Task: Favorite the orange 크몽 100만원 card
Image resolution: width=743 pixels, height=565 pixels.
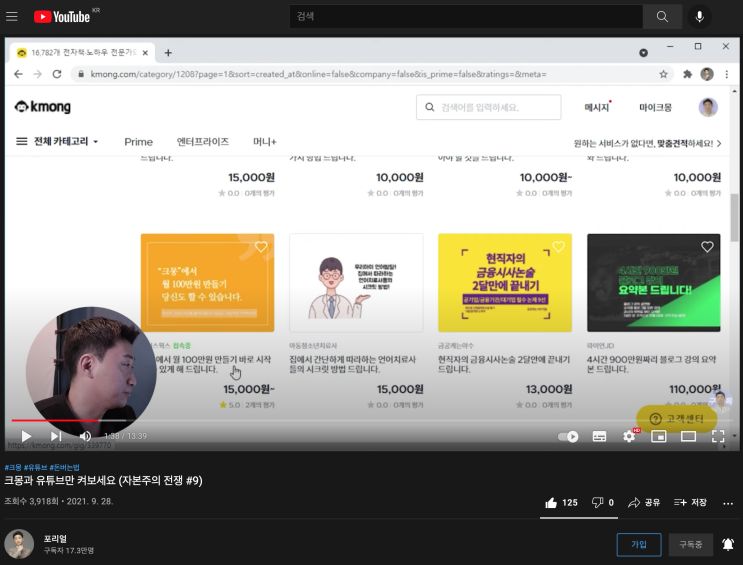Action: click(261, 247)
